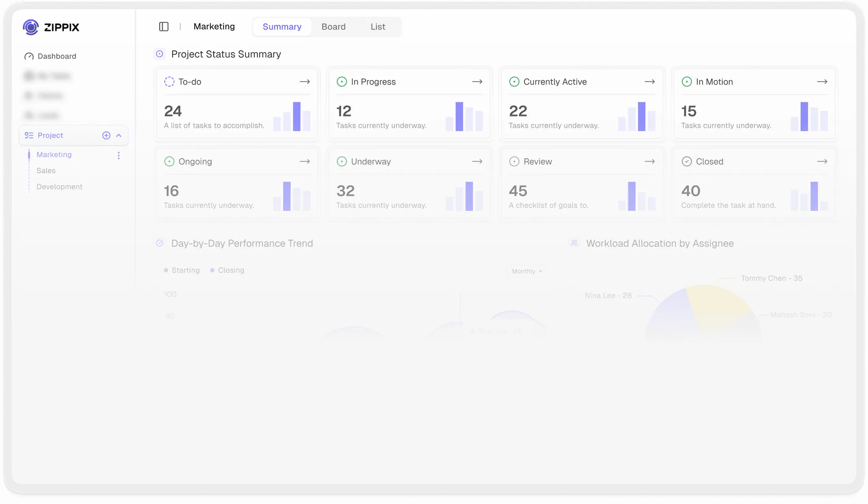Expand the Underway card arrow
This screenshot has width=868, height=504.
pyautogui.click(x=477, y=161)
